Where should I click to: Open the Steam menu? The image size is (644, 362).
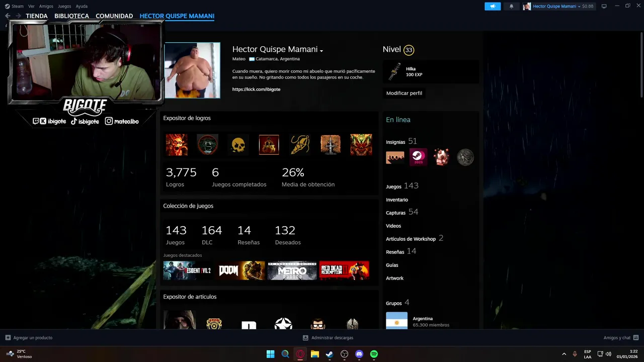(14, 6)
